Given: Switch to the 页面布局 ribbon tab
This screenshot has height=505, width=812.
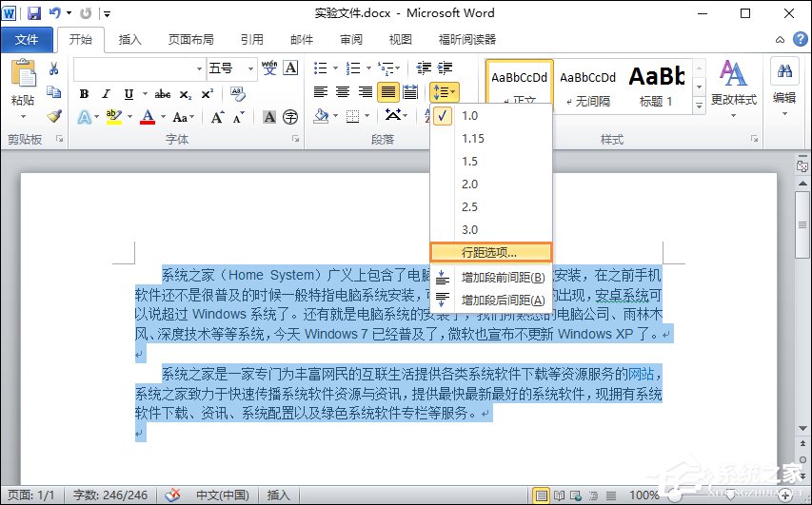Looking at the screenshot, I should pos(190,40).
